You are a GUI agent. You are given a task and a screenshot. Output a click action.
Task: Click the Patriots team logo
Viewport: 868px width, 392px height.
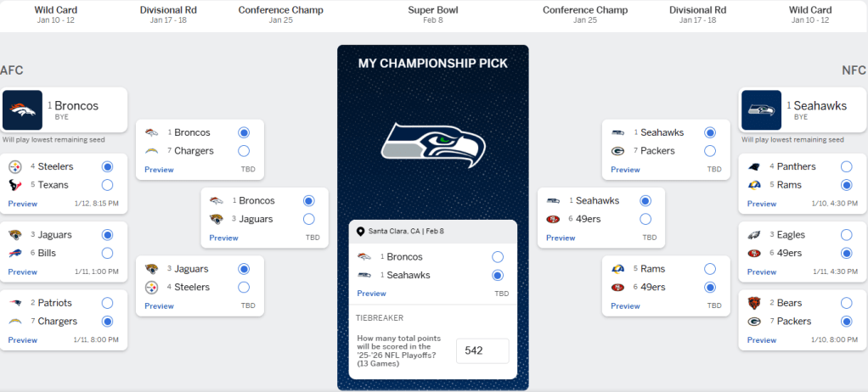point(14,303)
